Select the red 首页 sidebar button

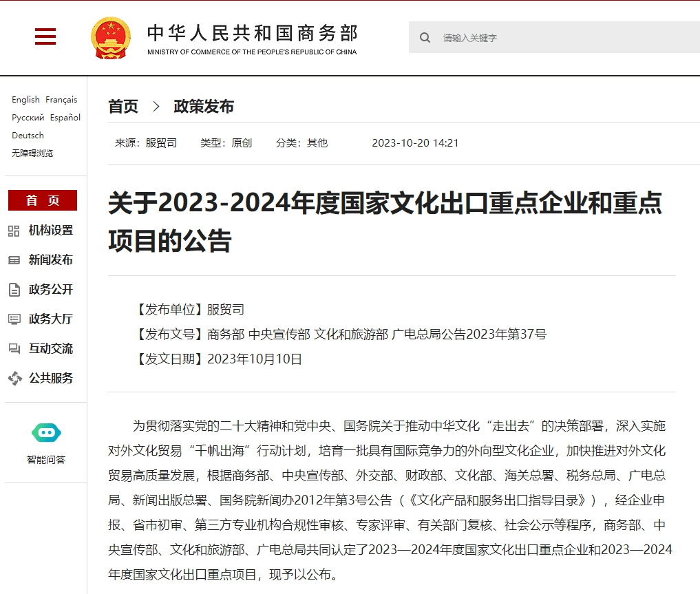43,200
